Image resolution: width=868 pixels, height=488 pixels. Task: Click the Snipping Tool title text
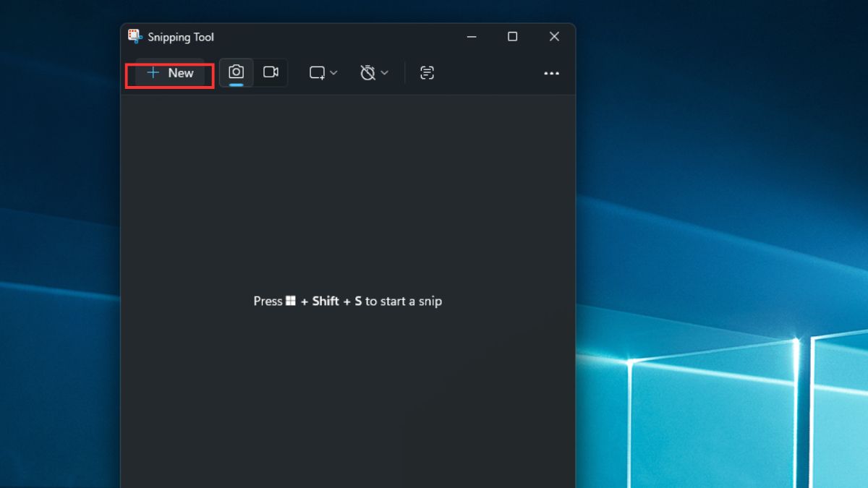181,37
